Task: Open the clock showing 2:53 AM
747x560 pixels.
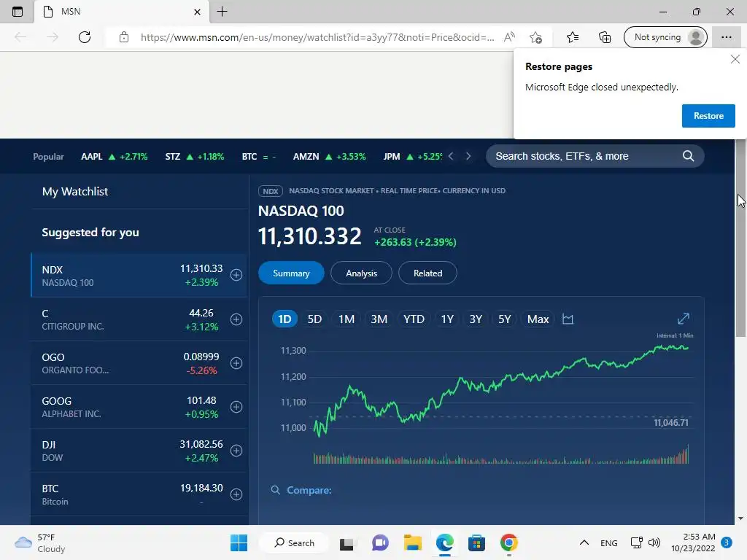Action: click(693, 542)
